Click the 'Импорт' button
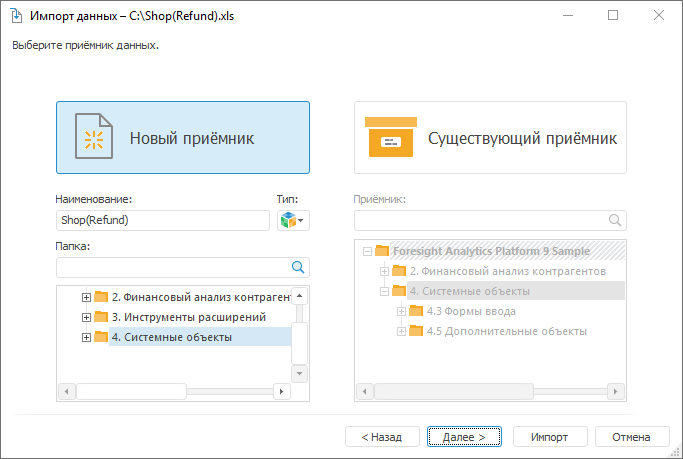The width and height of the screenshot is (683, 459). click(550, 437)
